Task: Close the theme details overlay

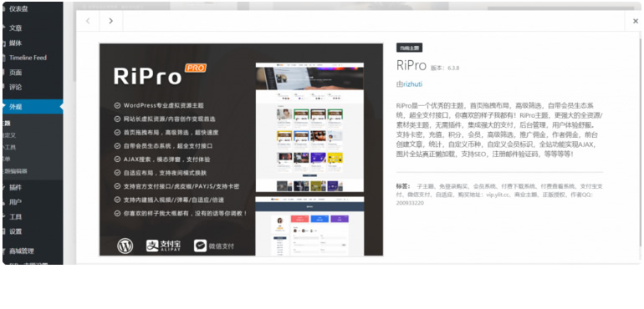Action: click(x=635, y=21)
